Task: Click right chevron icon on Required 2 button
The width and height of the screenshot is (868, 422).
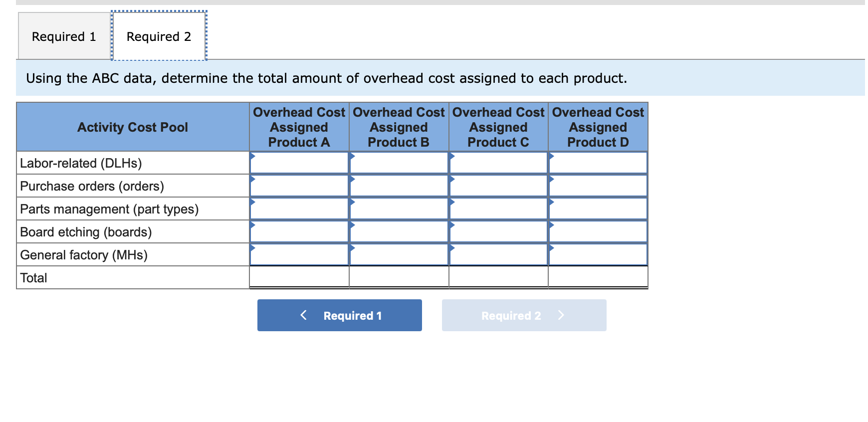Action: point(561,315)
